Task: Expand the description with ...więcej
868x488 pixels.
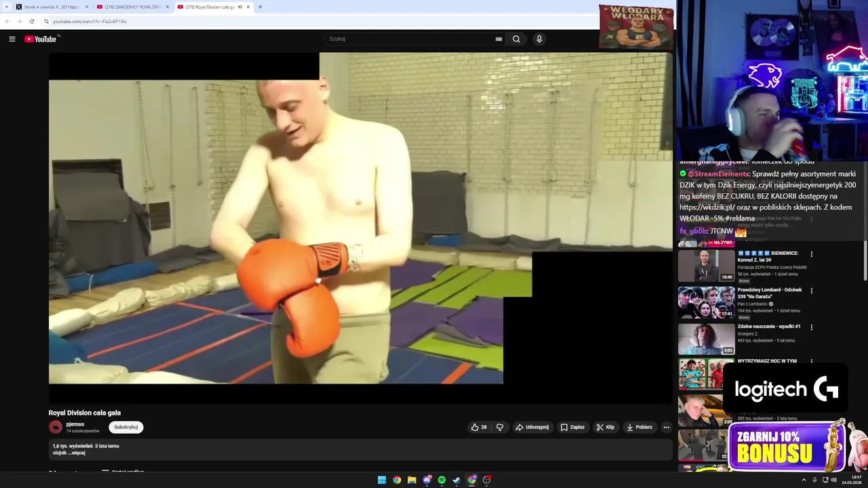Action: [x=77, y=453]
